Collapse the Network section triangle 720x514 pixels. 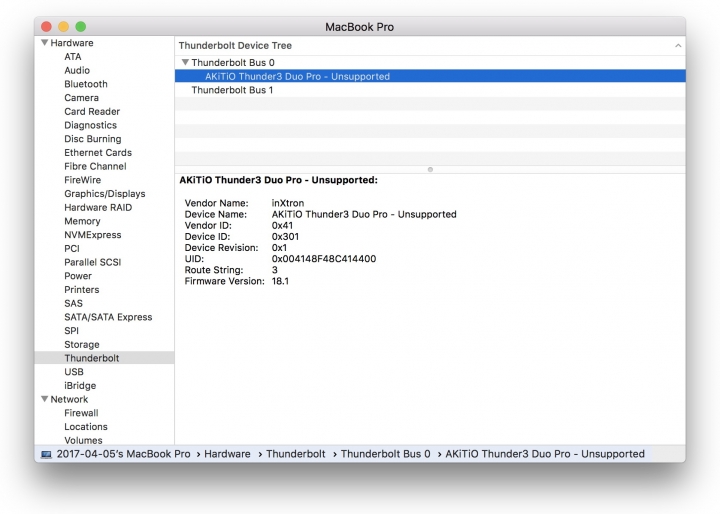[45, 399]
